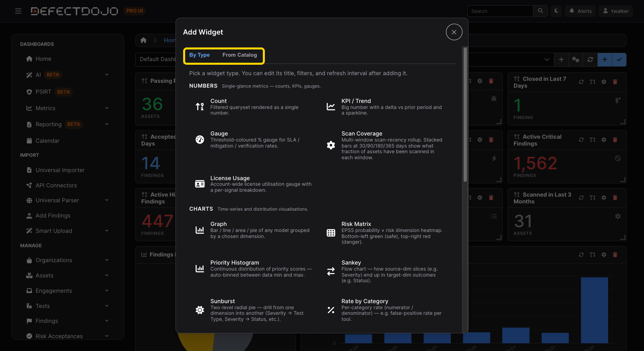Click the blue add widget plus button
The height and width of the screenshot is (351, 644).
click(x=605, y=60)
